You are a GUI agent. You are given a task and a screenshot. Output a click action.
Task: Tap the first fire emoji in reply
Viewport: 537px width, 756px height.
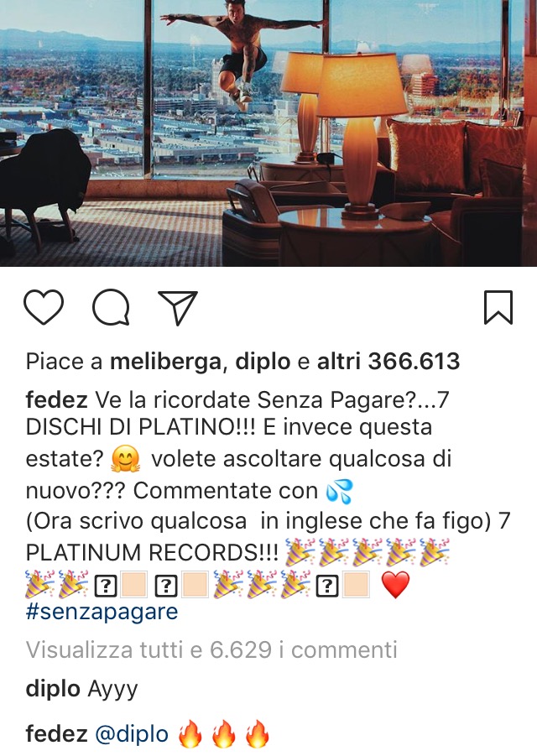coord(190,734)
